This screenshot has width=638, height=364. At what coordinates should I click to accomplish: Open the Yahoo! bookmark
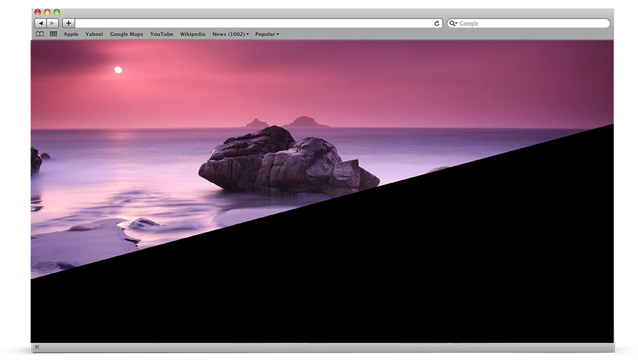pyautogui.click(x=94, y=34)
